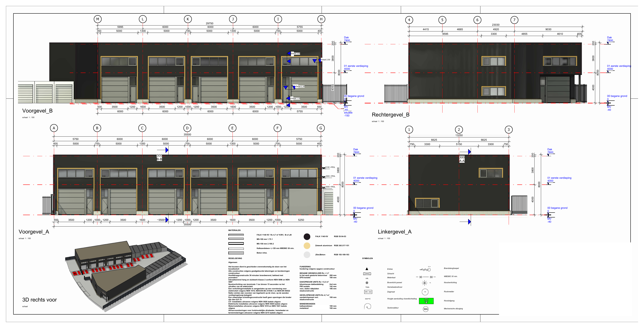
Task: Click the 'Voorgevel_B' view title
Action: pyautogui.click(x=37, y=111)
